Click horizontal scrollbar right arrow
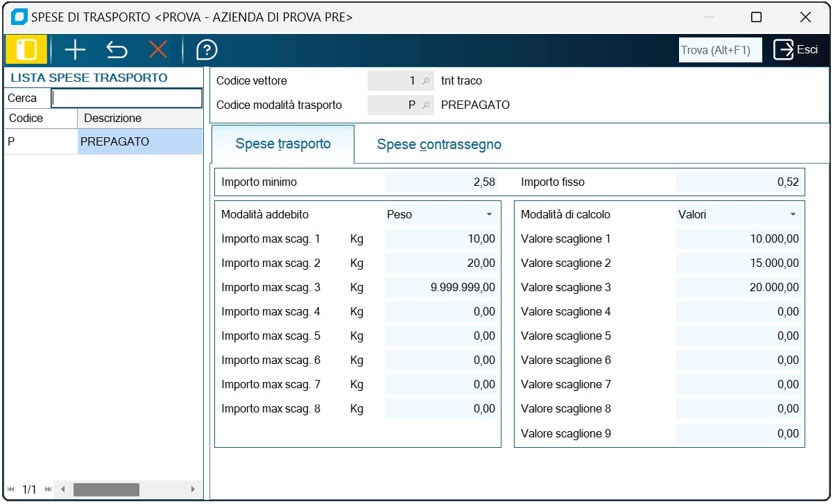Screen dimensions: 833x504 pyautogui.click(x=193, y=489)
